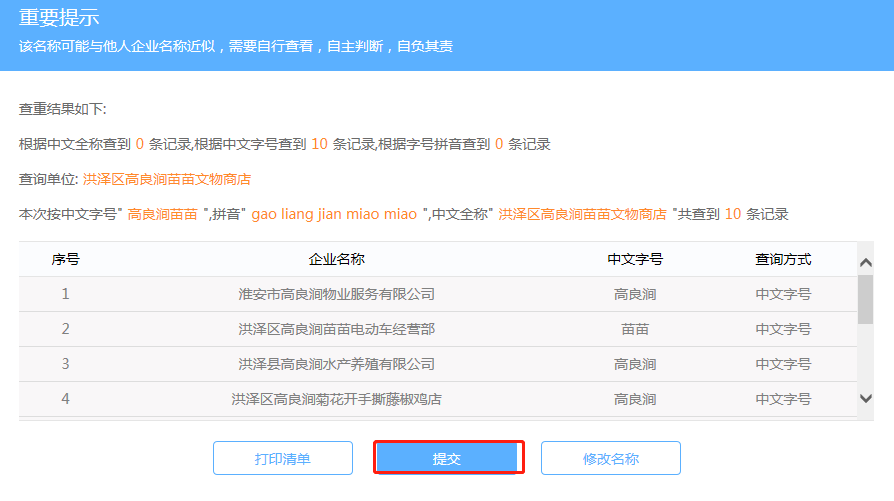This screenshot has height=501, width=894.
Task: Click the table scrollbar down arrow
Action: pyautogui.click(x=866, y=398)
